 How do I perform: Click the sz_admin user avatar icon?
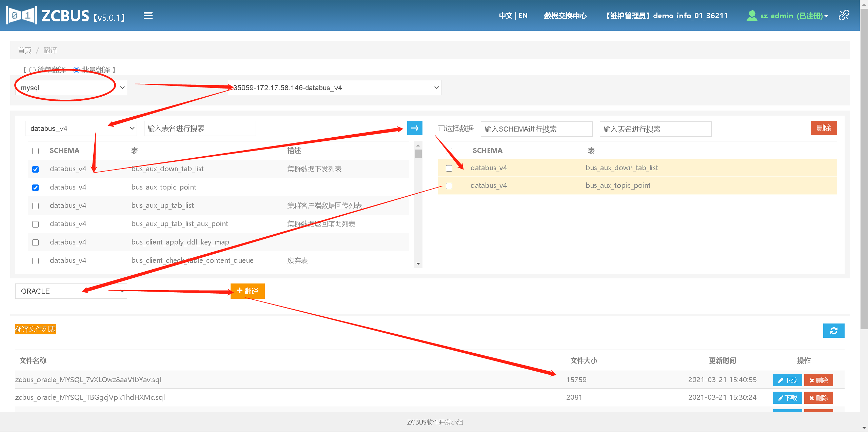[752, 16]
